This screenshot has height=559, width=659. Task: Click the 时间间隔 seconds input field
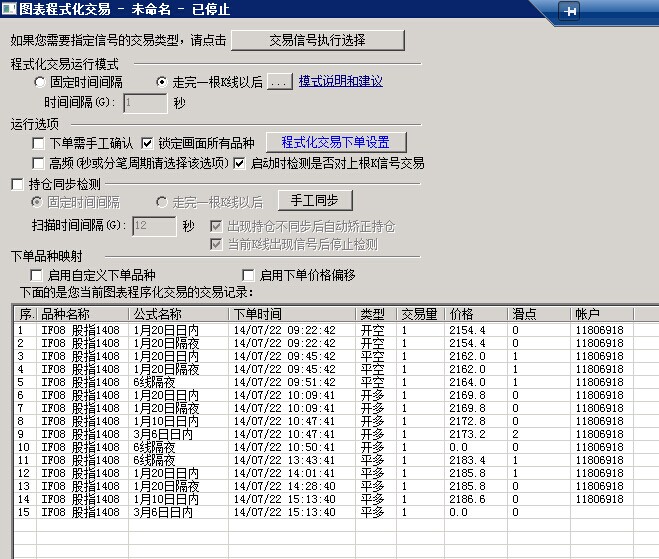[145, 102]
